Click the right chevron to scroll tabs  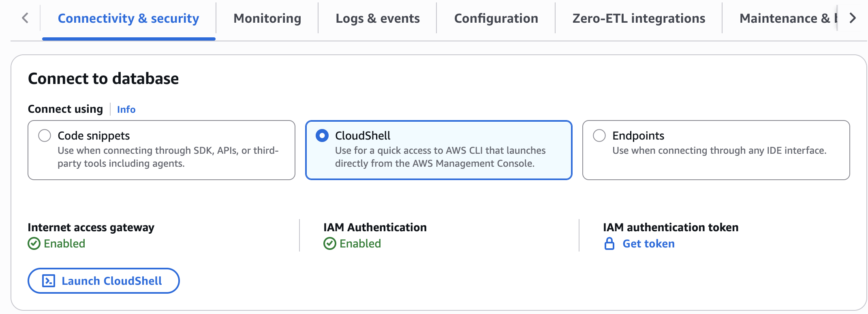[853, 18]
